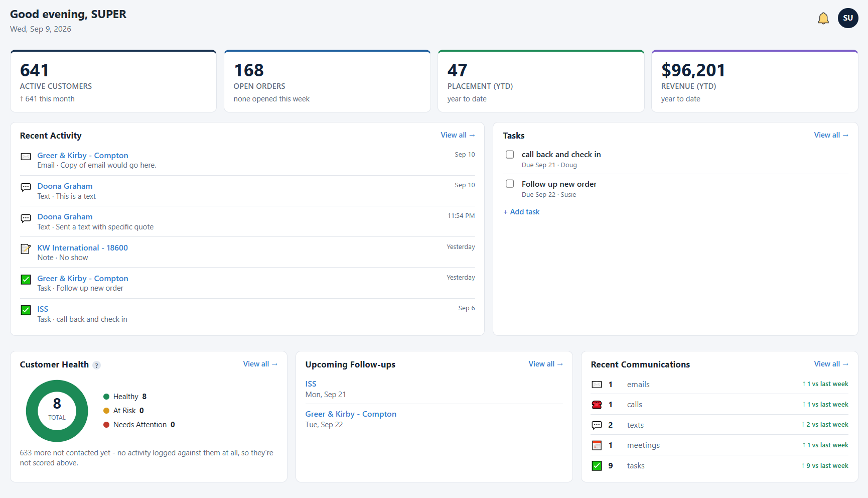This screenshot has height=498, width=868.
Task: Click the Customer Health donut chart
Action: pyautogui.click(x=57, y=411)
